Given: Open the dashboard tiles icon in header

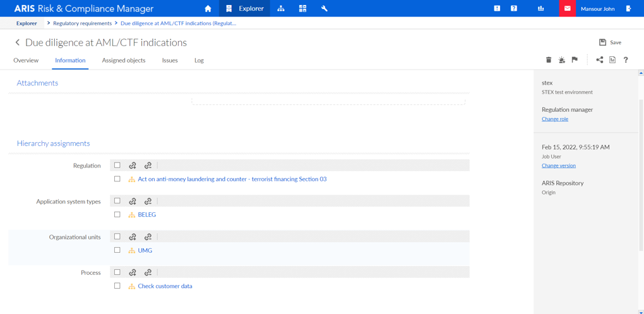Looking at the screenshot, I should (x=302, y=8).
